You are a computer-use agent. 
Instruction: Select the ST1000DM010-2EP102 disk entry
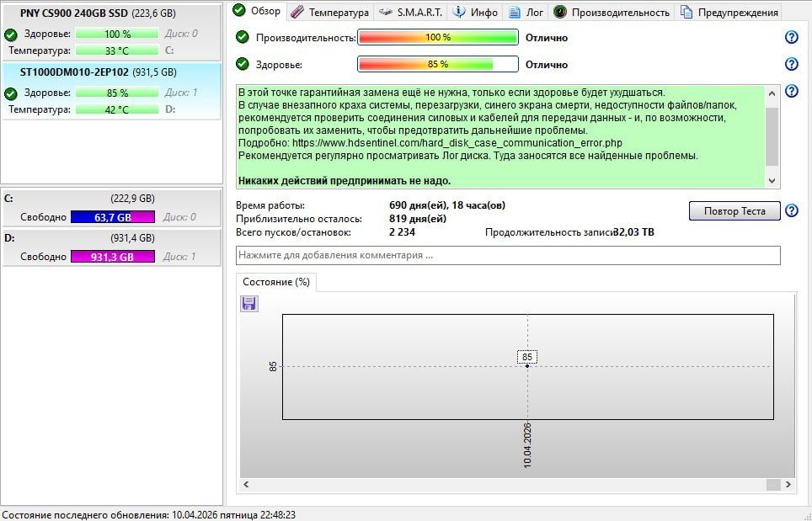[111, 91]
